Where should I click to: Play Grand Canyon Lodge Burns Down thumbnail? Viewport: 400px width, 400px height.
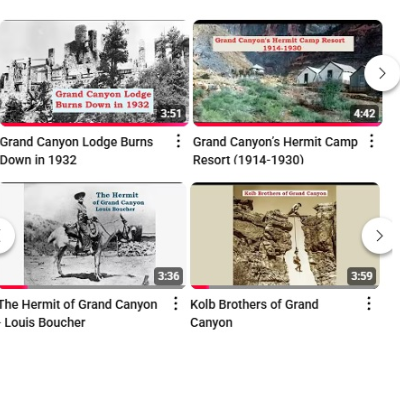[x=94, y=73]
